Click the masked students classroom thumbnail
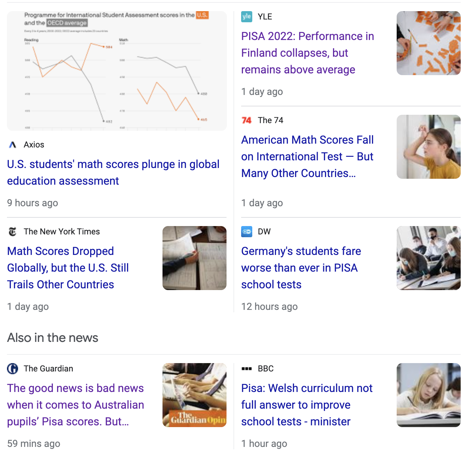 (428, 258)
